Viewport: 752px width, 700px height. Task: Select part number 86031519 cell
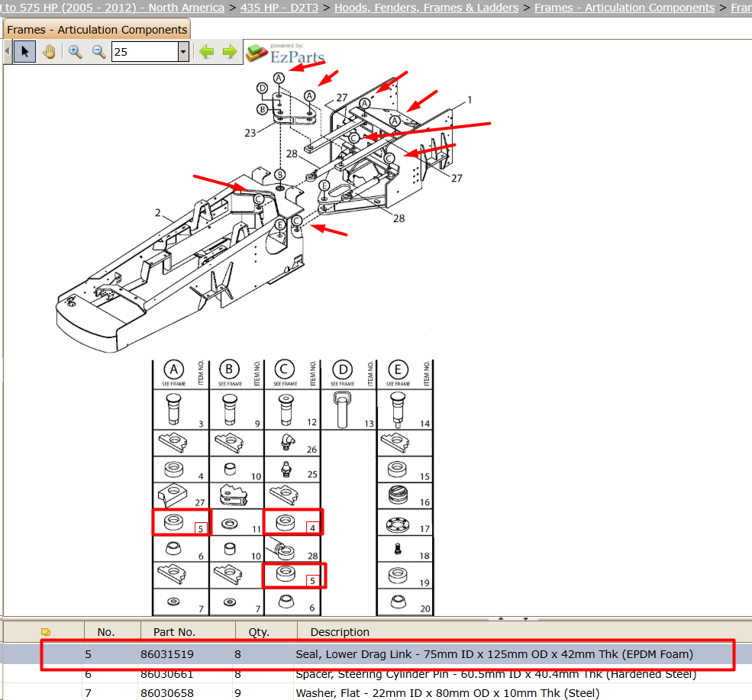pos(167,654)
